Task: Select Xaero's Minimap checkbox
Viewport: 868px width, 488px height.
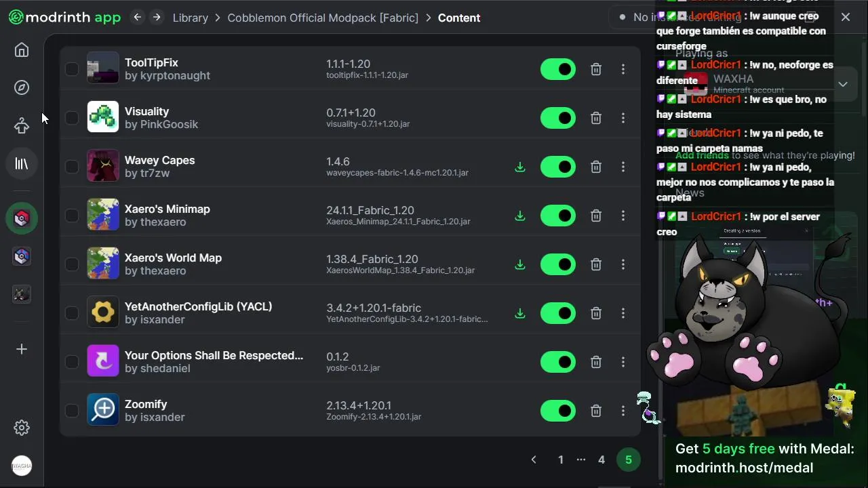Action: point(71,216)
